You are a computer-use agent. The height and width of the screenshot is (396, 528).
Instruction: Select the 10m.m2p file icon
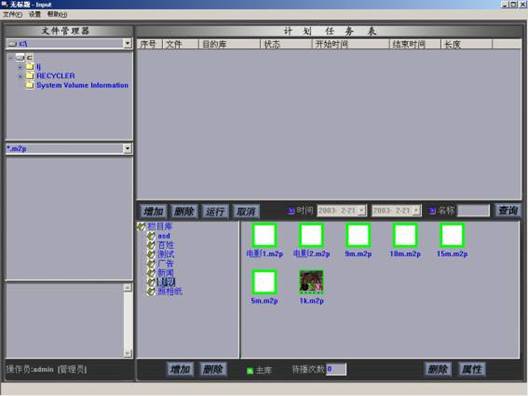point(405,235)
